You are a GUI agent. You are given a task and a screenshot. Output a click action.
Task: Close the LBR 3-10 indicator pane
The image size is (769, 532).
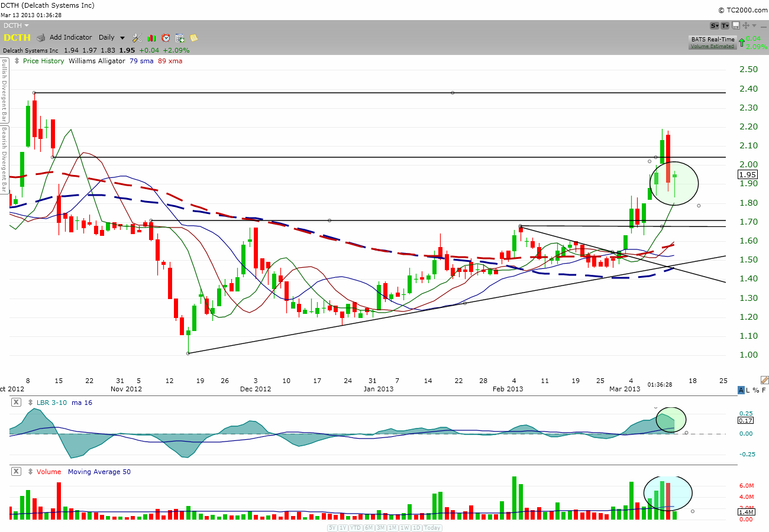(x=16, y=403)
